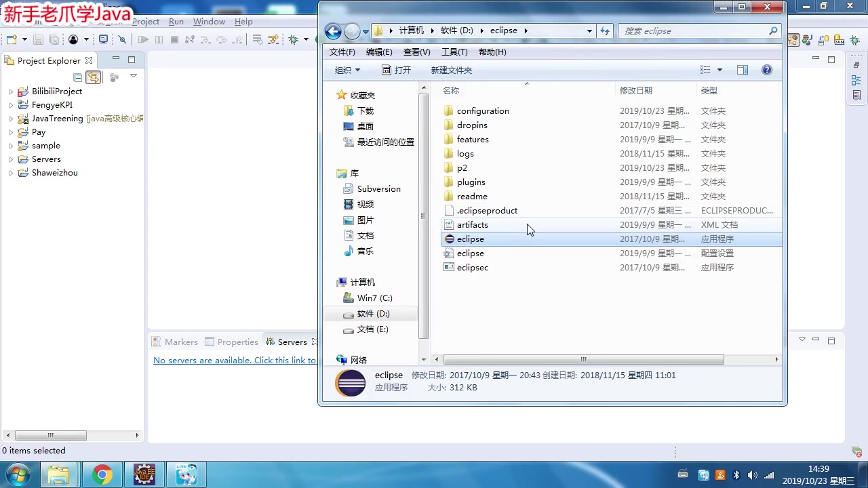
Task: Select 桌面 in favorites sidebar
Action: click(x=366, y=127)
